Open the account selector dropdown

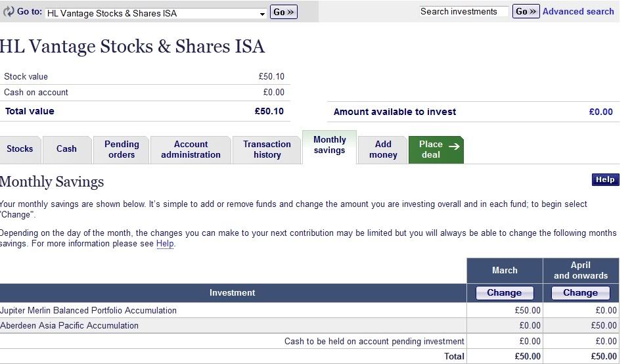[156, 13]
